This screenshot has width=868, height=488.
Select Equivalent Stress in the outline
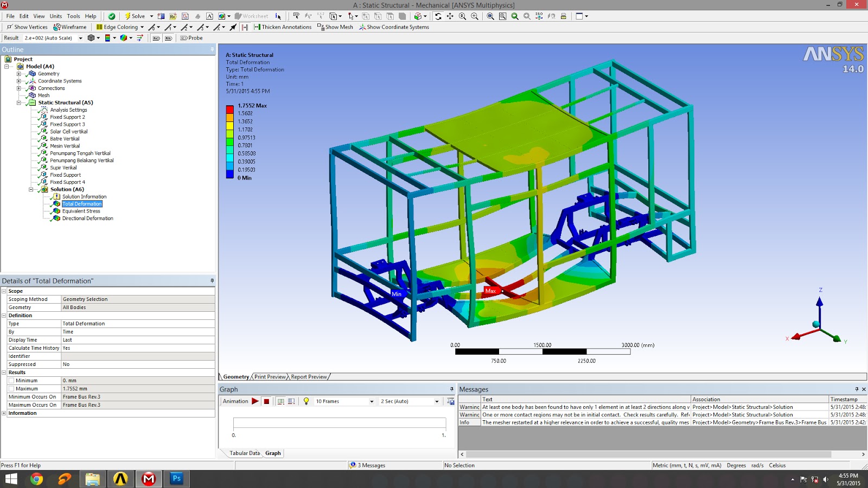click(x=81, y=211)
